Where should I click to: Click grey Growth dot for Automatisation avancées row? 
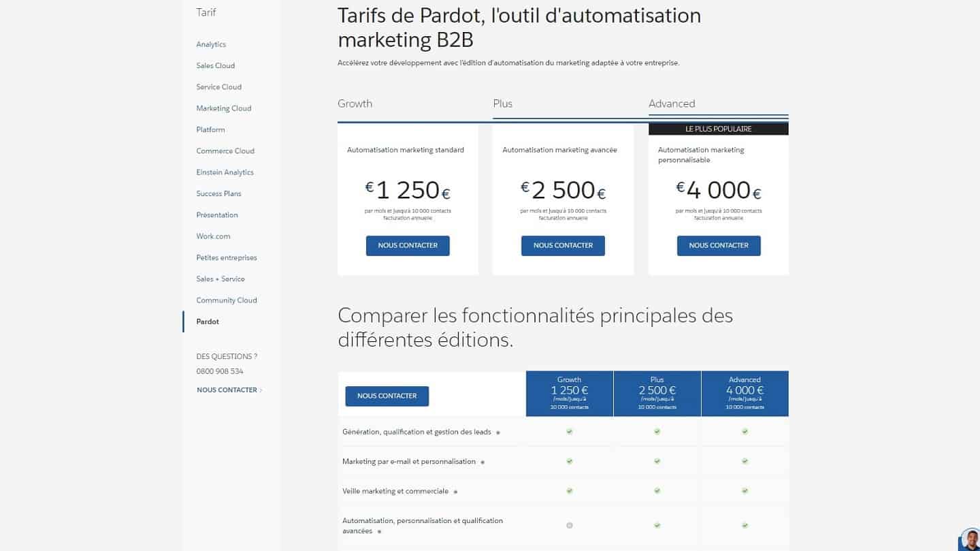570,525
